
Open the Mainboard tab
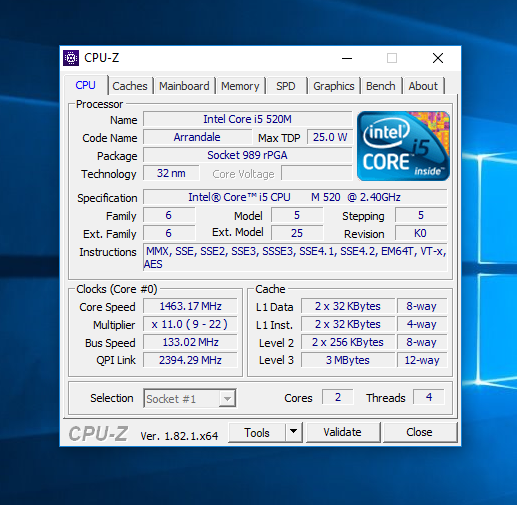point(184,86)
